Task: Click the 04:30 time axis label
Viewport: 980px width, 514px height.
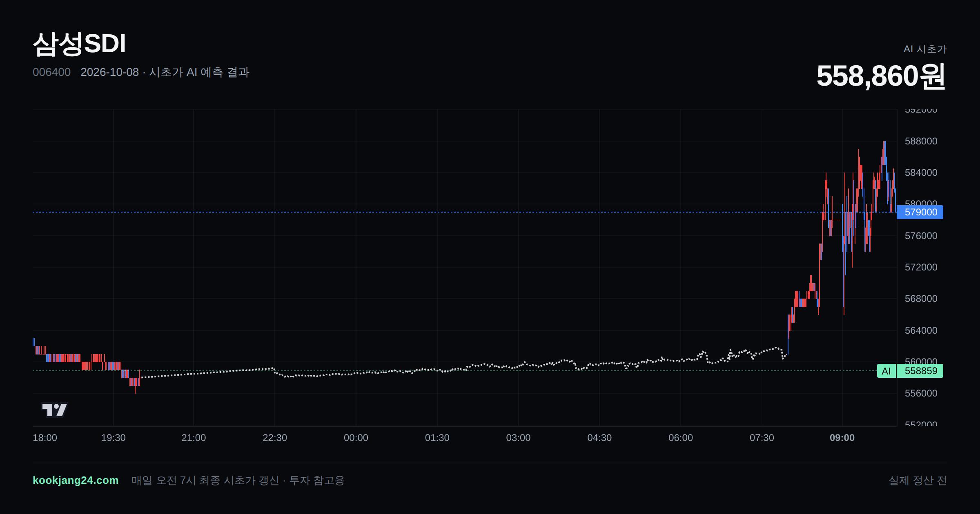Action: point(599,438)
